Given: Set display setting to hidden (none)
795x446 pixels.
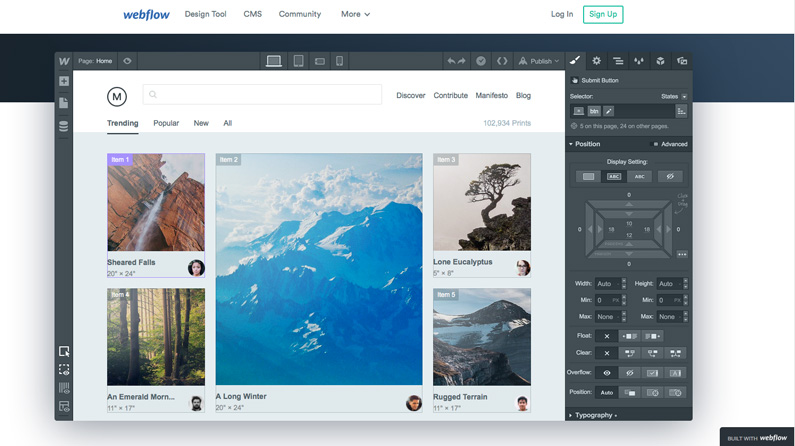Looking at the screenshot, I should 670,177.
